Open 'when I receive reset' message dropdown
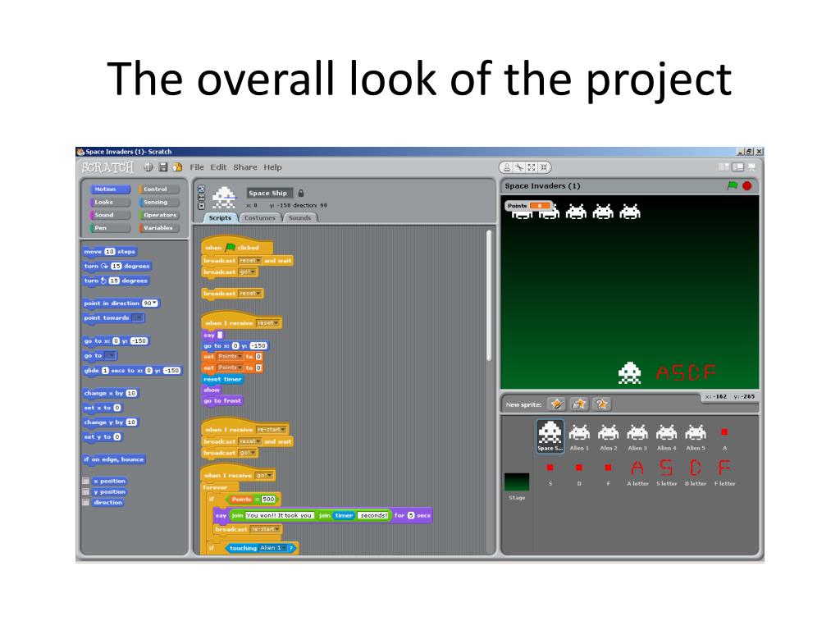The height and width of the screenshot is (630, 840). (x=268, y=323)
